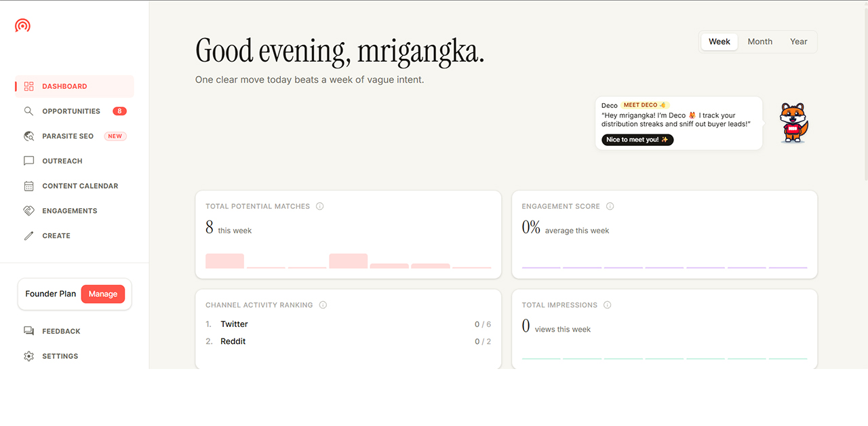Click the MEET DECO badge
The height and width of the screenshot is (426, 868).
[646, 105]
